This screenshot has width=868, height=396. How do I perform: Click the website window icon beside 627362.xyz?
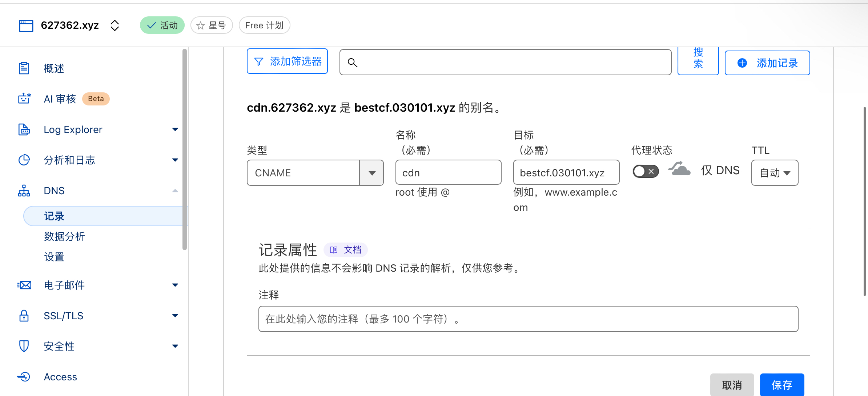pyautogui.click(x=26, y=26)
